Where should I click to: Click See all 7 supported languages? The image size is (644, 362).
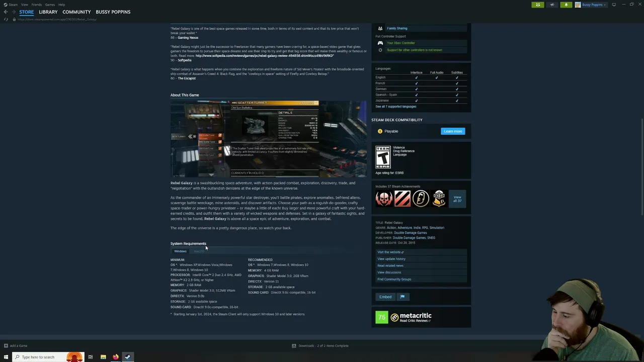click(396, 107)
